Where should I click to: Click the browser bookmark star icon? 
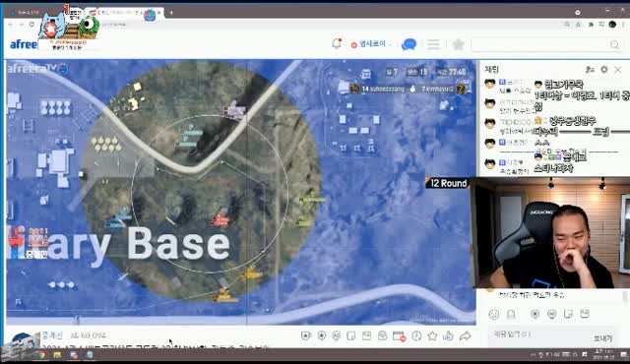(578, 25)
